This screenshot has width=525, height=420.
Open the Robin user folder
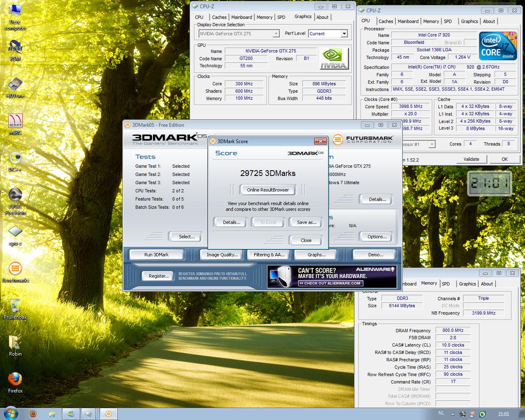pyautogui.click(x=15, y=345)
